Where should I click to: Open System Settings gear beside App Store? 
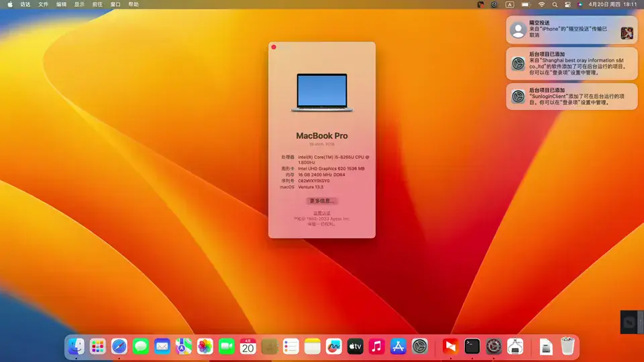pos(420,347)
